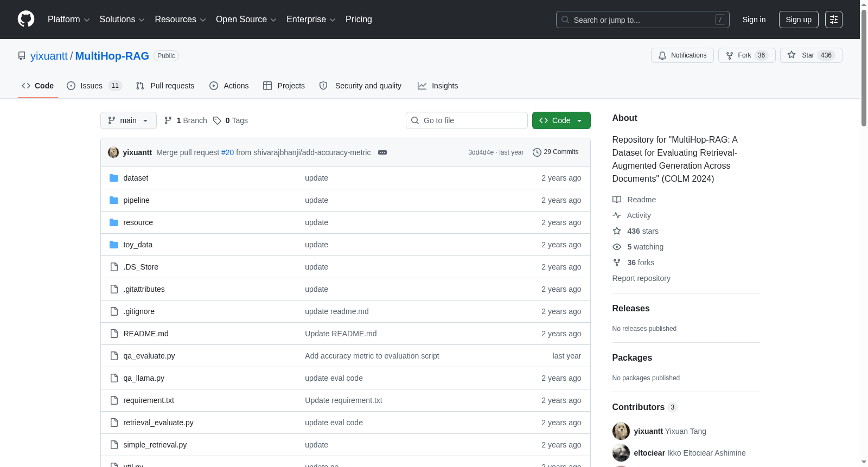
Task: Open the qa_evaluate.py file
Action: pyautogui.click(x=149, y=356)
